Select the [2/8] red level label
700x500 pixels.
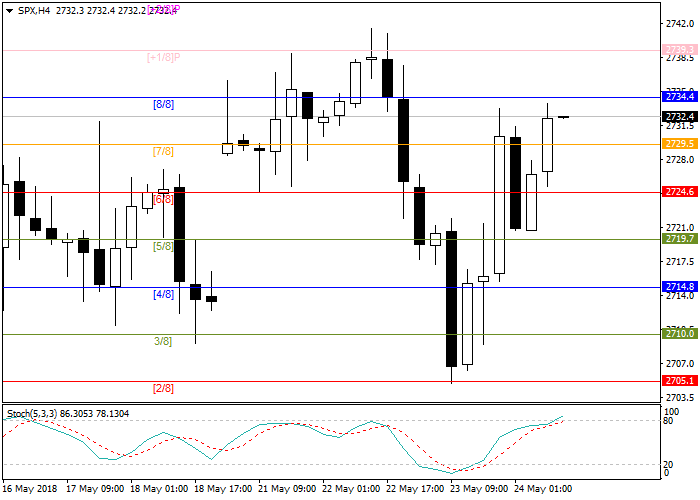(163, 388)
